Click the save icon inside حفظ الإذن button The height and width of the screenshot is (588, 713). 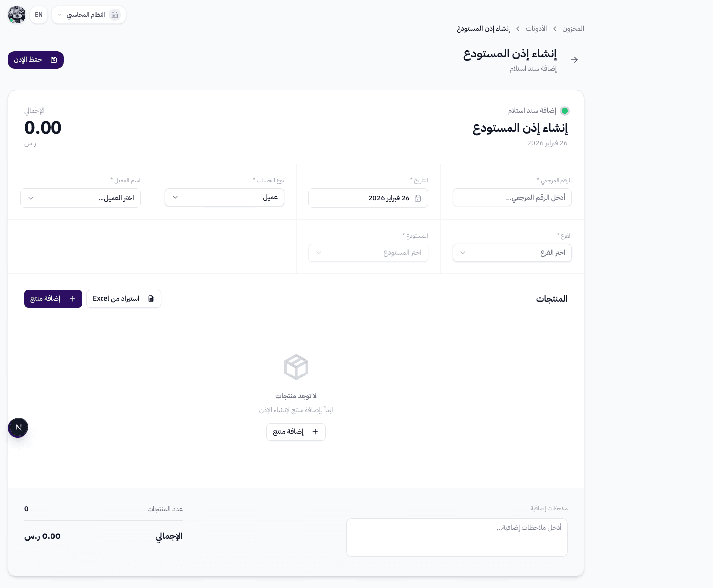click(x=54, y=59)
